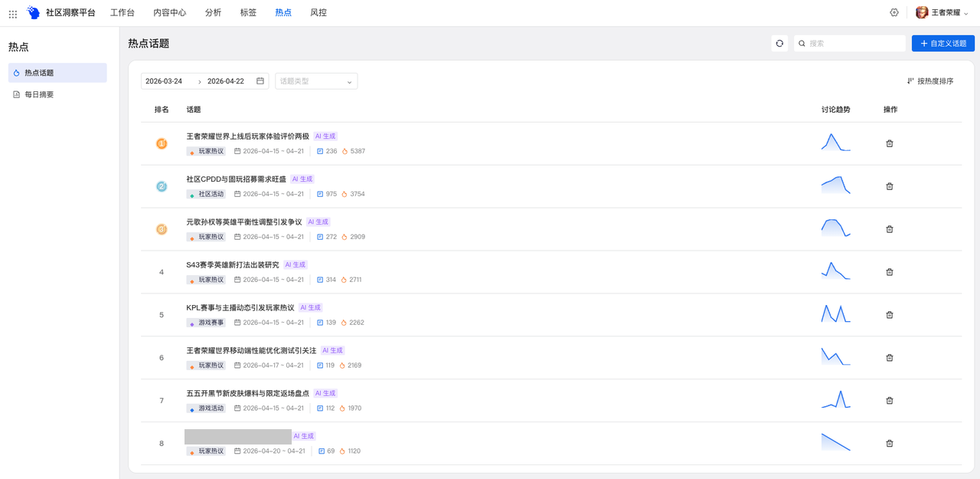980x479 pixels.
Task: Open end date 2026-04-22 picker
Action: [226, 80]
